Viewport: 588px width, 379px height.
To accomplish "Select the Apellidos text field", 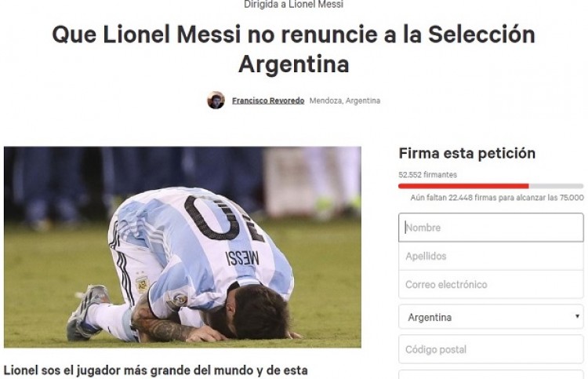I will [x=491, y=256].
